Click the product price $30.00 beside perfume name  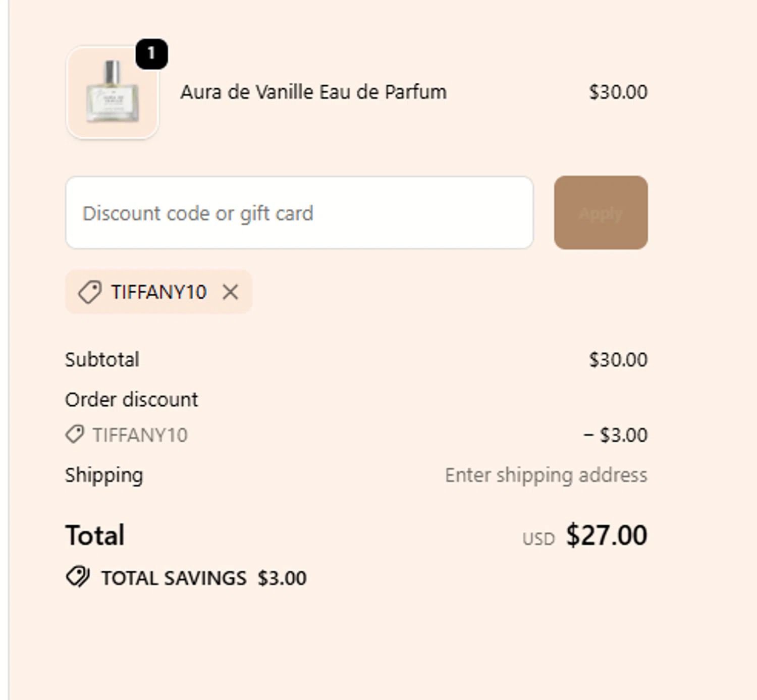[618, 92]
